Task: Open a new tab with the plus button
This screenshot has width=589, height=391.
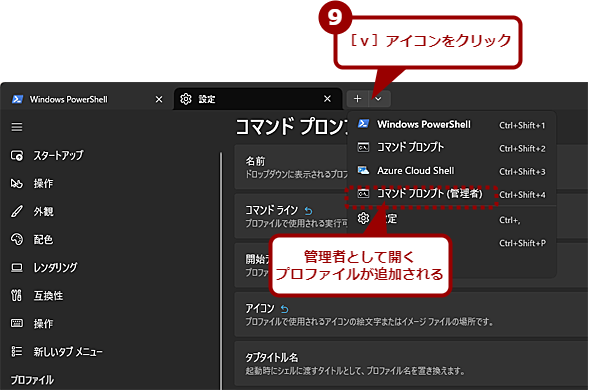Action: pyautogui.click(x=358, y=99)
